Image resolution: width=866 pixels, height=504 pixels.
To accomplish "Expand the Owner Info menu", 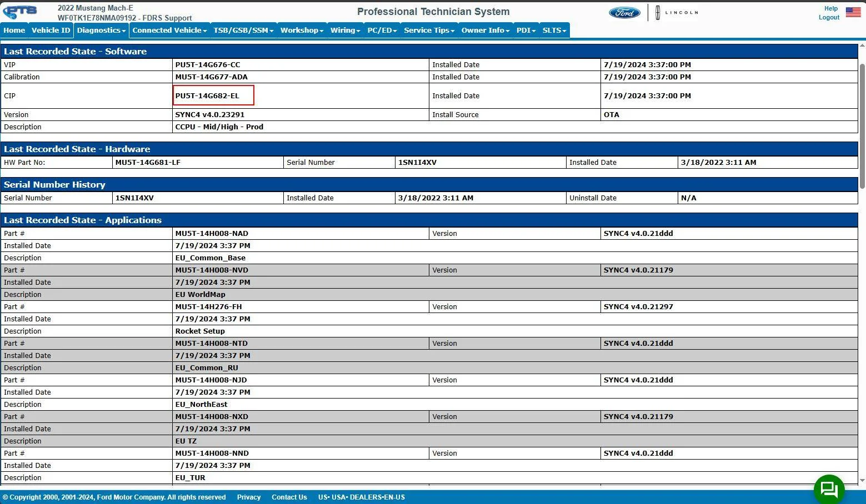I will (485, 30).
